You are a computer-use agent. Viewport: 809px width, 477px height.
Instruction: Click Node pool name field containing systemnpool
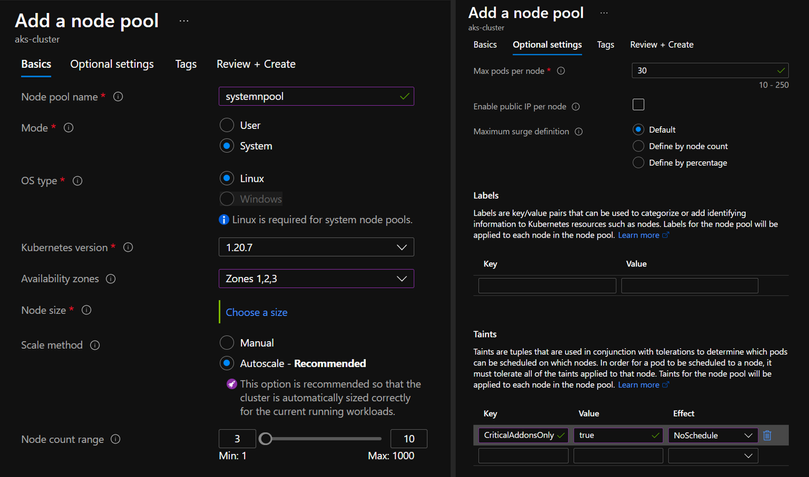click(x=316, y=96)
